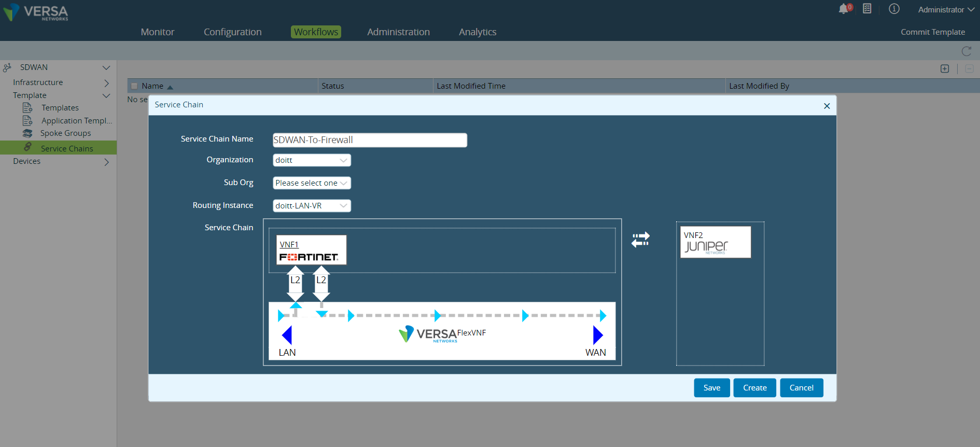Click the Templates document icon
Viewport: 980px width, 447px height.
pyautogui.click(x=27, y=107)
